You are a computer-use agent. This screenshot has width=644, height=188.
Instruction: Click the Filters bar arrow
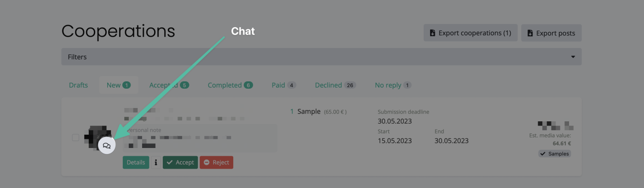click(x=573, y=57)
